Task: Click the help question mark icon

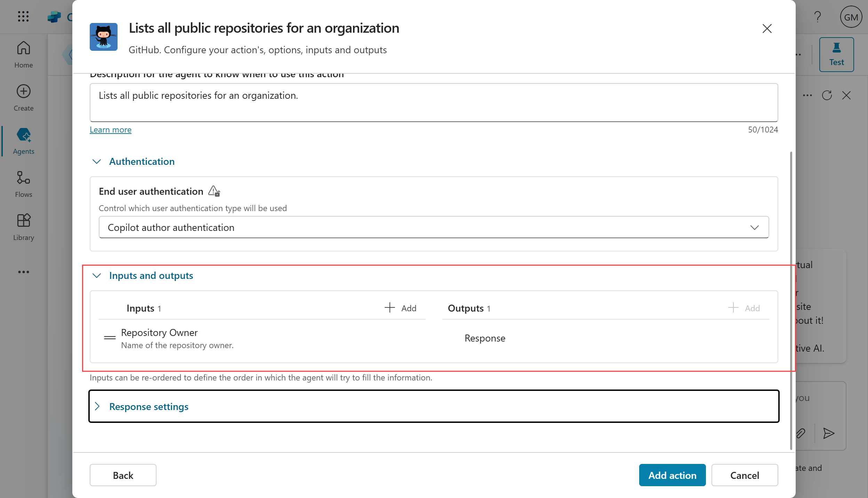Action: pos(817,17)
